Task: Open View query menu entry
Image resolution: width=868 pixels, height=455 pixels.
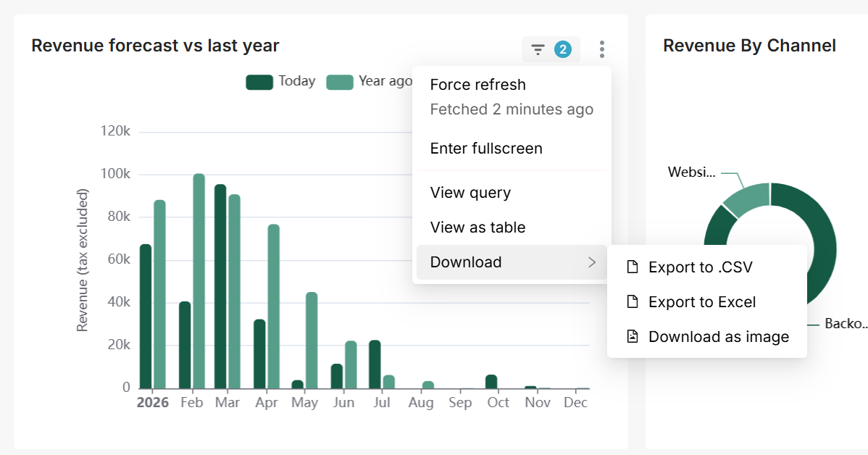Action: 470,193
